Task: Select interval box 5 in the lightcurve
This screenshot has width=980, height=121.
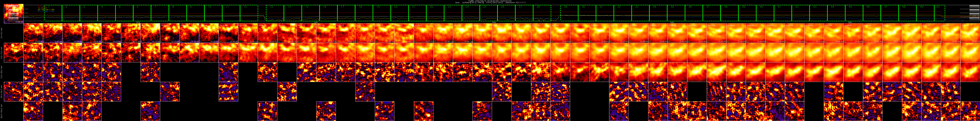Action: [x=124, y=13]
